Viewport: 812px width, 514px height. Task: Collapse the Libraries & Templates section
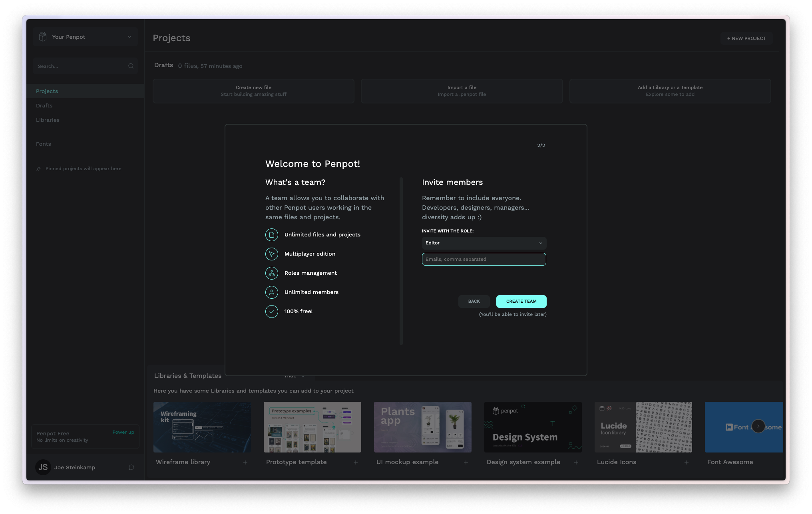tap(295, 376)
